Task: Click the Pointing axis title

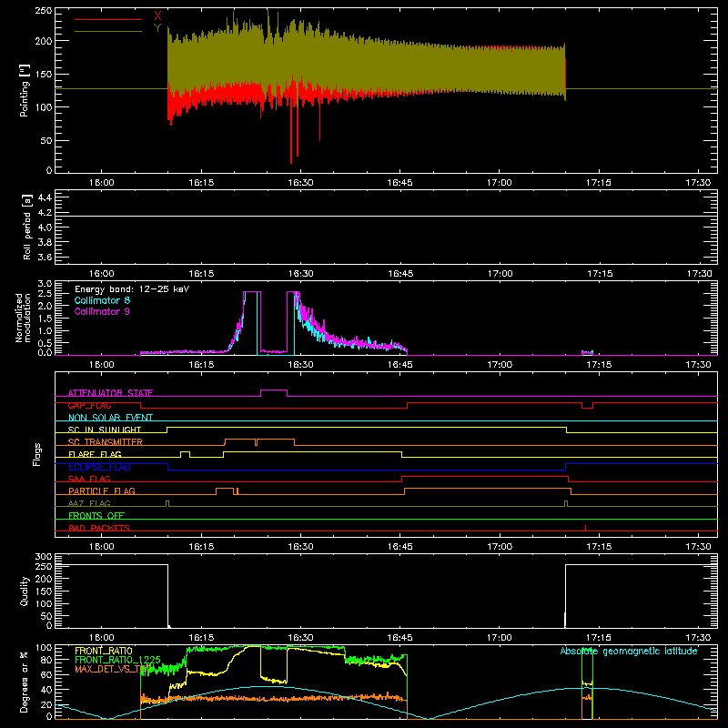Action: 25,90
